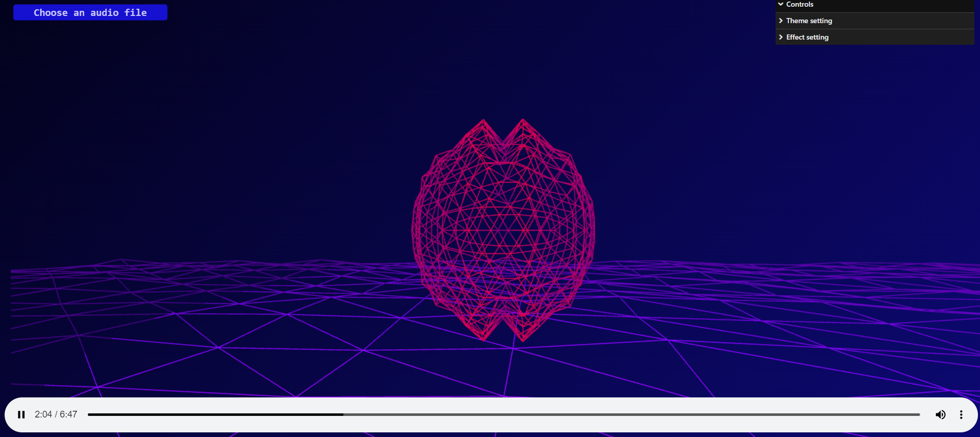Select the Effect setting folder label

[807, 37]
